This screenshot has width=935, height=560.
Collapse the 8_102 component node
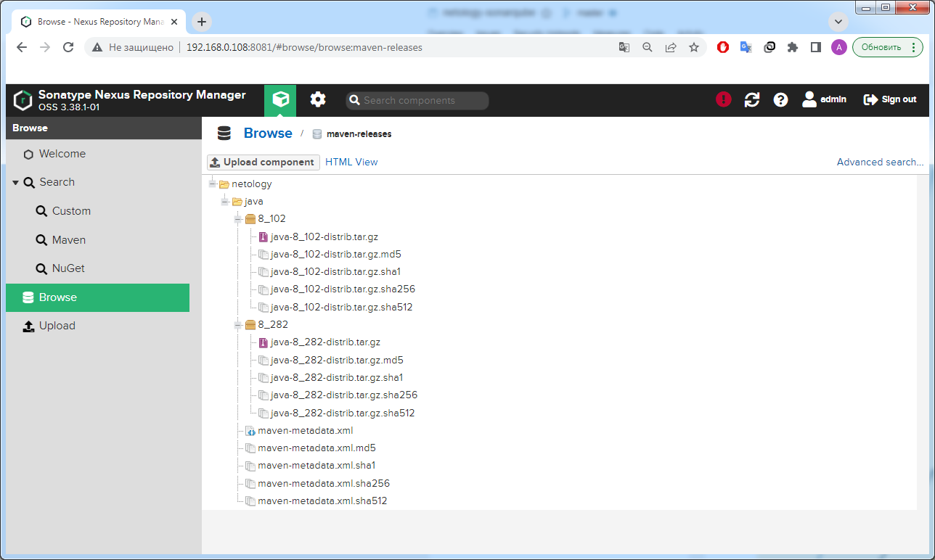[238, 219]
